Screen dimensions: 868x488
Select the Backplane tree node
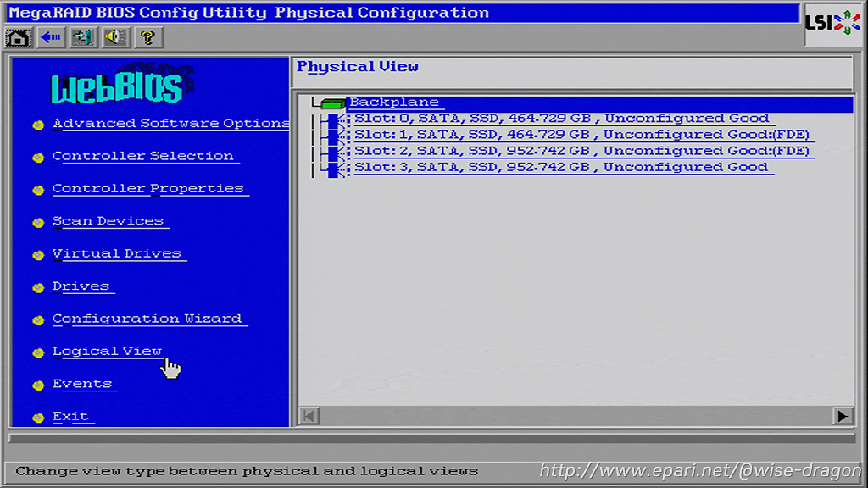click(393, 103)
